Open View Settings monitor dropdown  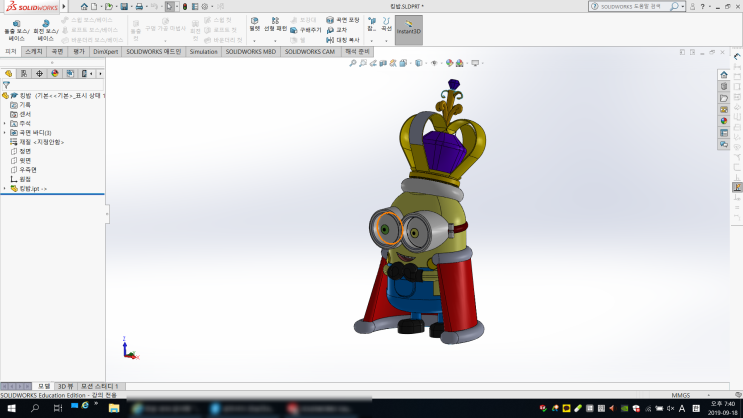(x=475, y=63)
